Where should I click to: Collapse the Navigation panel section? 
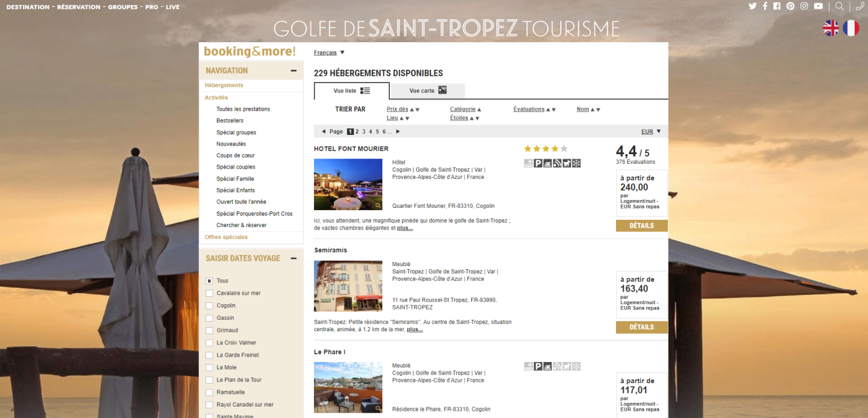point(294,70)
